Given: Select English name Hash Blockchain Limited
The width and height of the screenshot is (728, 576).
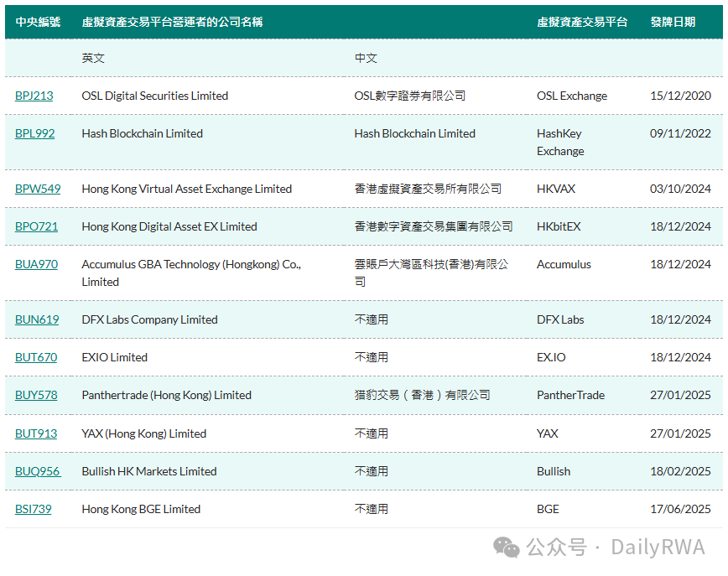Looking at the screenshot, I should tap(142, 133).
